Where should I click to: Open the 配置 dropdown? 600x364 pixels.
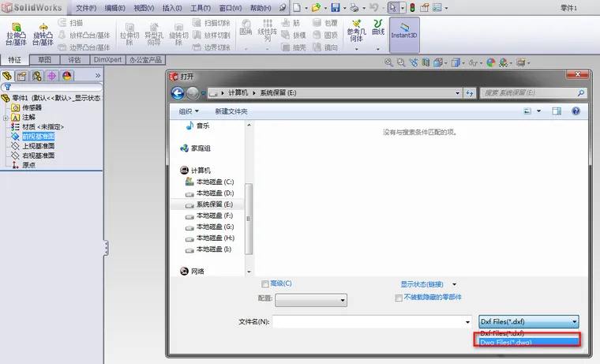tap(311, 300)
